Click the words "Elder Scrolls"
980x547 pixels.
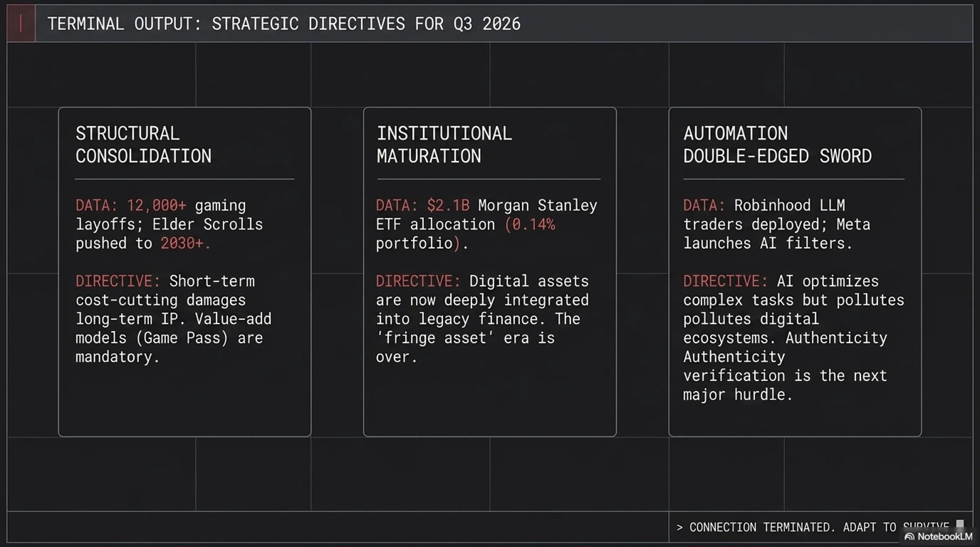207,224
